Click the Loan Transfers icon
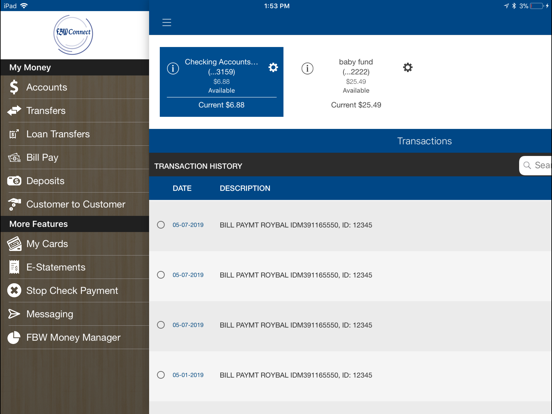The height and width of the screenshot is (414, 552). click(14, 134)
